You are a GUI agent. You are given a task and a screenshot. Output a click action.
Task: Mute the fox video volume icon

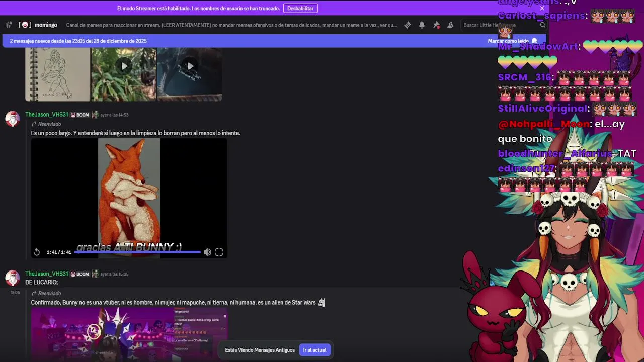click(x=207, y=252)
